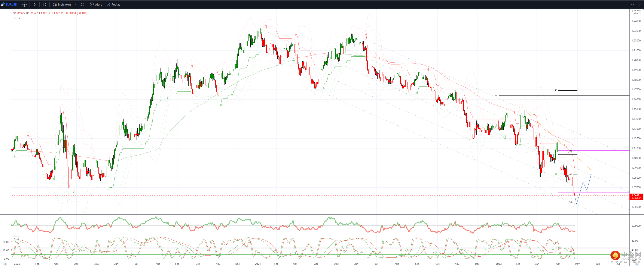644x266 pixels.
Task: Click the EURUSD flag icon
Action: pyautogui.click(x=3, y=4)
